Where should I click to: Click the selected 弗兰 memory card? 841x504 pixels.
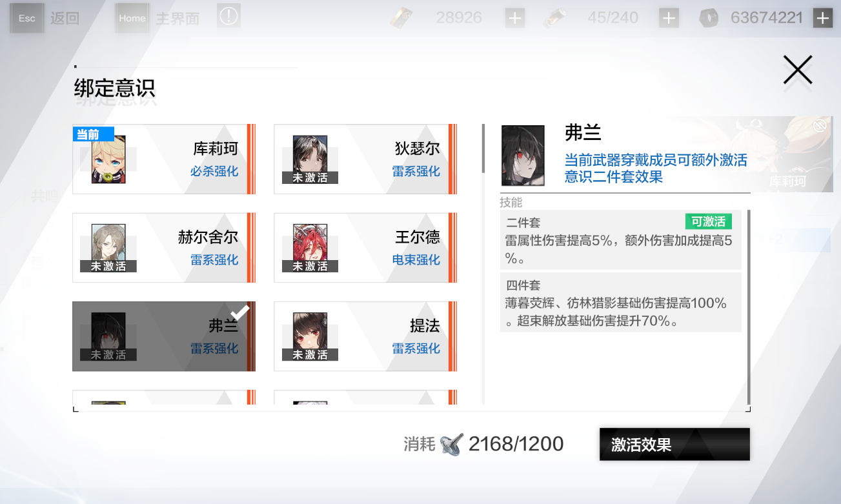[164, 336]
